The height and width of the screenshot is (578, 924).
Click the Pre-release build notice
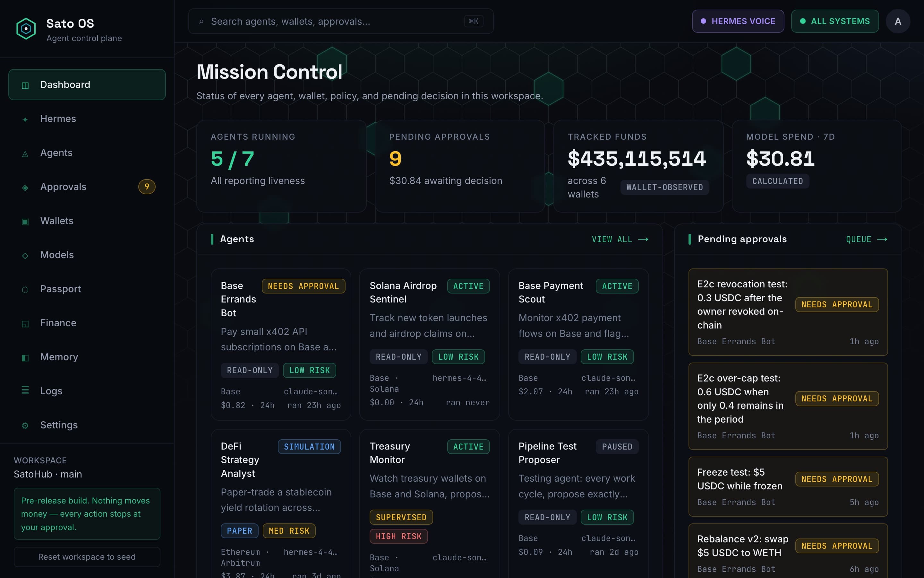click(87, 513)
